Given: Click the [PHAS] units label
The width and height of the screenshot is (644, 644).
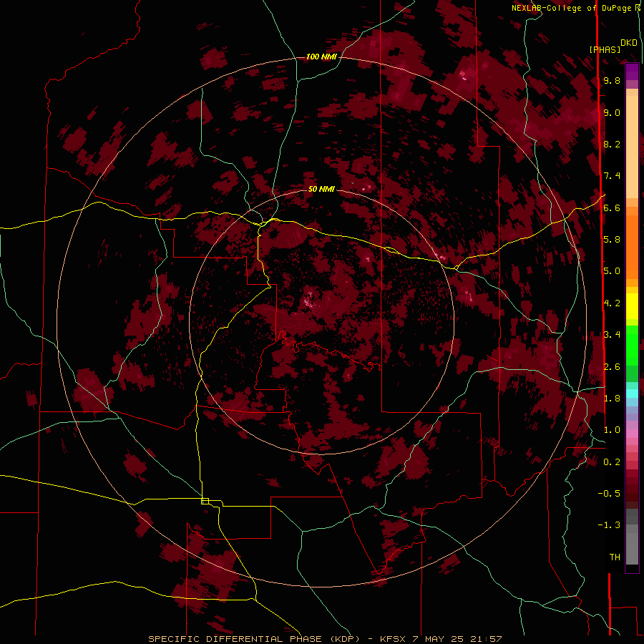Looking at the screenshot, I should tap(605, 49).
